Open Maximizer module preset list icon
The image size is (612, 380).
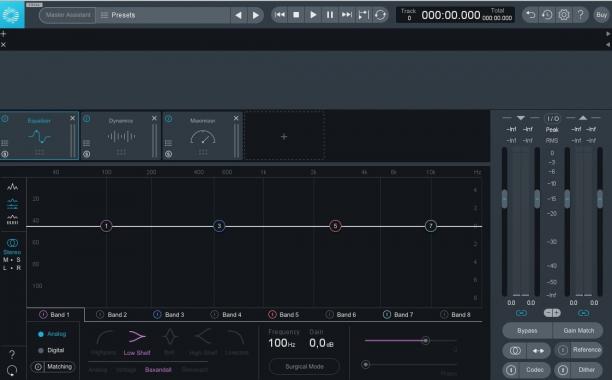click(x=169, y=143)
